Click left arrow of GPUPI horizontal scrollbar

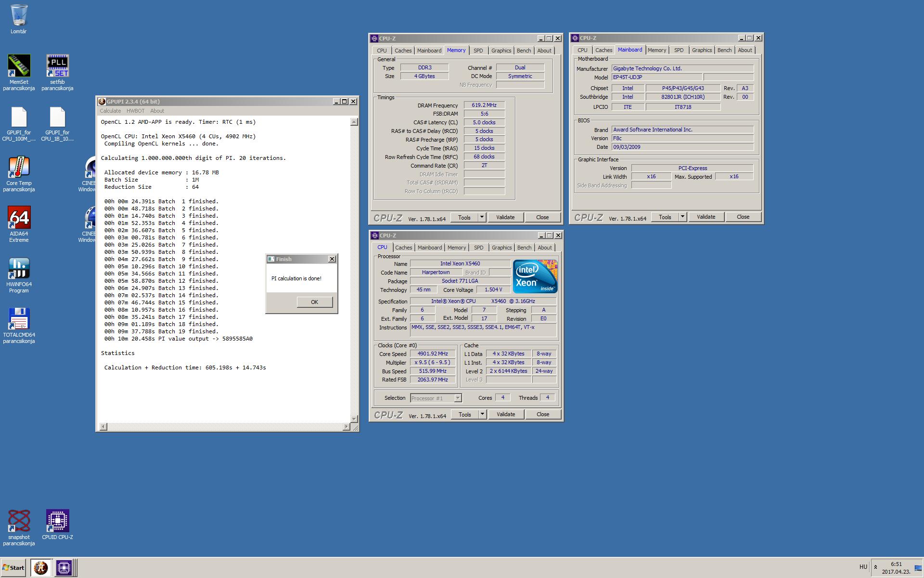pyautogui.click(x=103, y=427)
